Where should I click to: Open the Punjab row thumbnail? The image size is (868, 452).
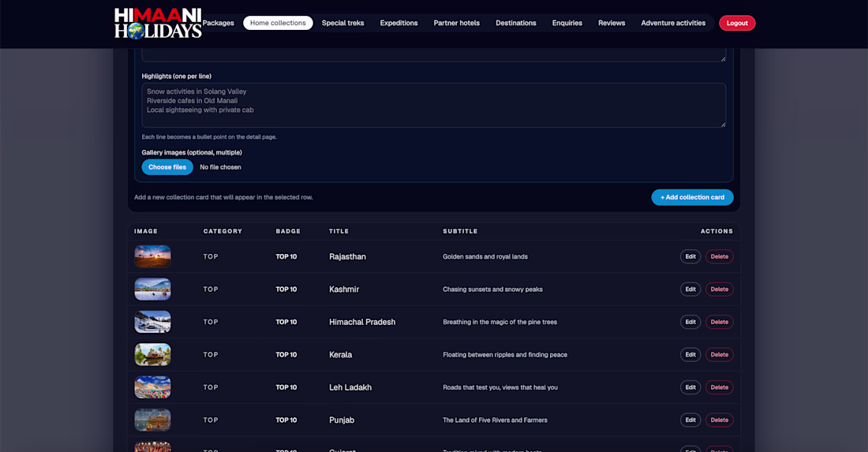(153, 420)
